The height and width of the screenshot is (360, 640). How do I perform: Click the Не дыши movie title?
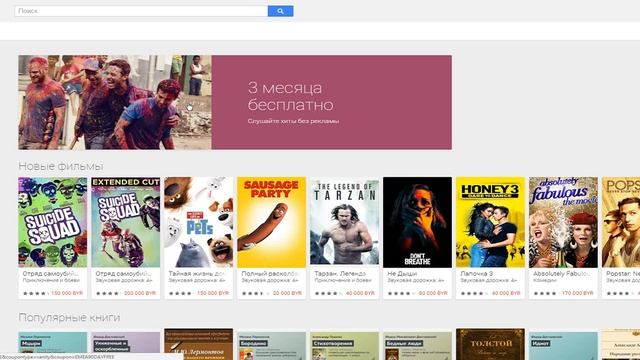[x=402, y=273]
